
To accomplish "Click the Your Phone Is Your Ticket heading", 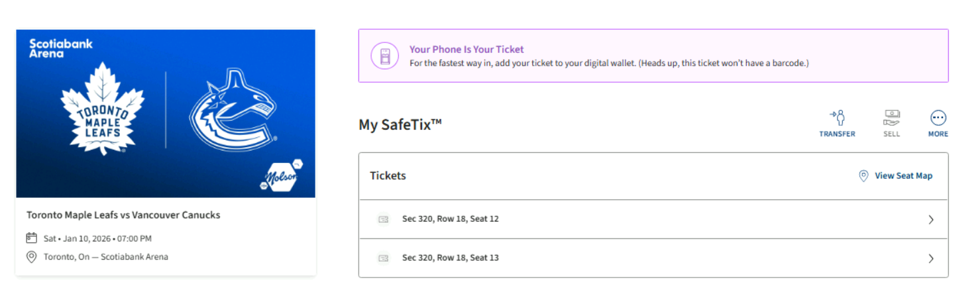I will [x=466, y=49].
